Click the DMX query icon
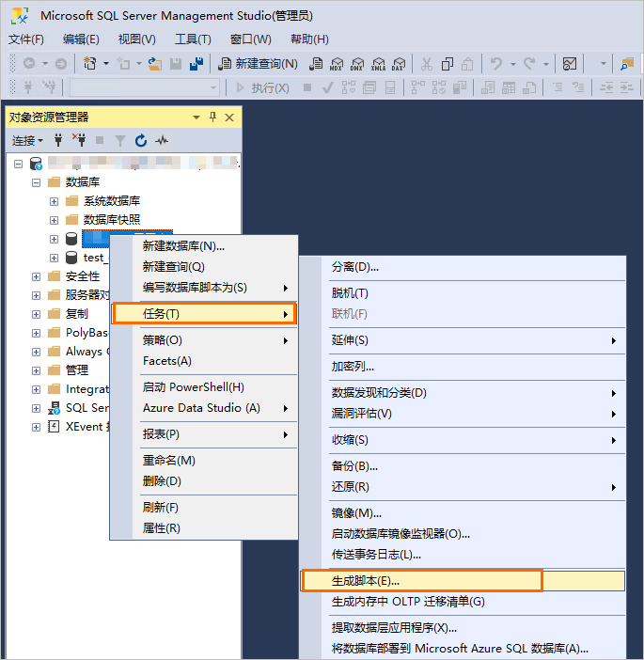This screenshot has height=660, width=644. (357, 64)
